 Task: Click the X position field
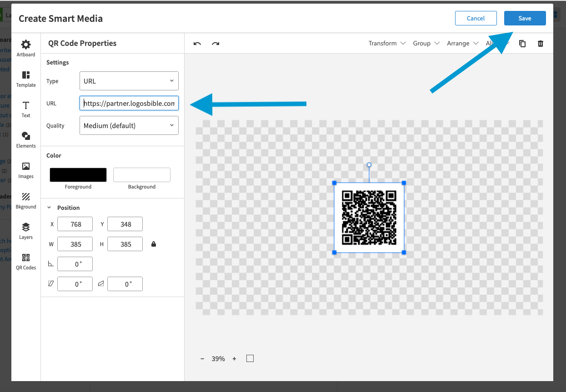tap(75, 224)
